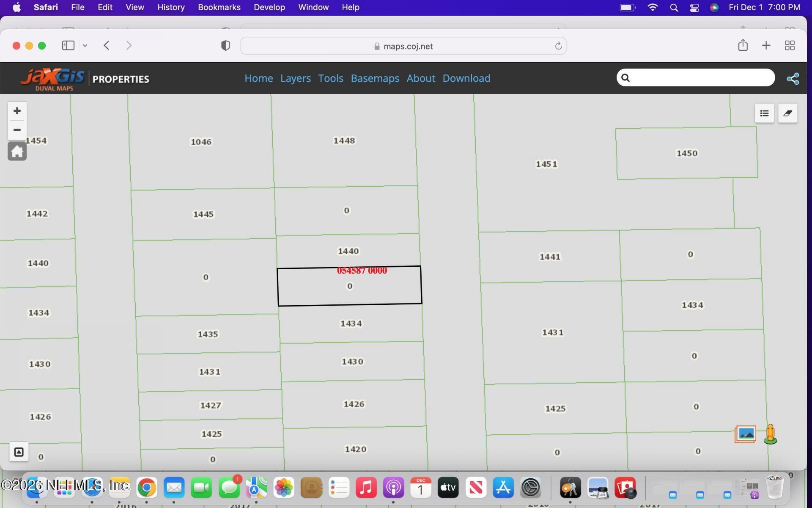The height and width of the screenshot is (508, 812).
Task: Open the sidebar tab group dropdown arrow
Action: (85, 45)
